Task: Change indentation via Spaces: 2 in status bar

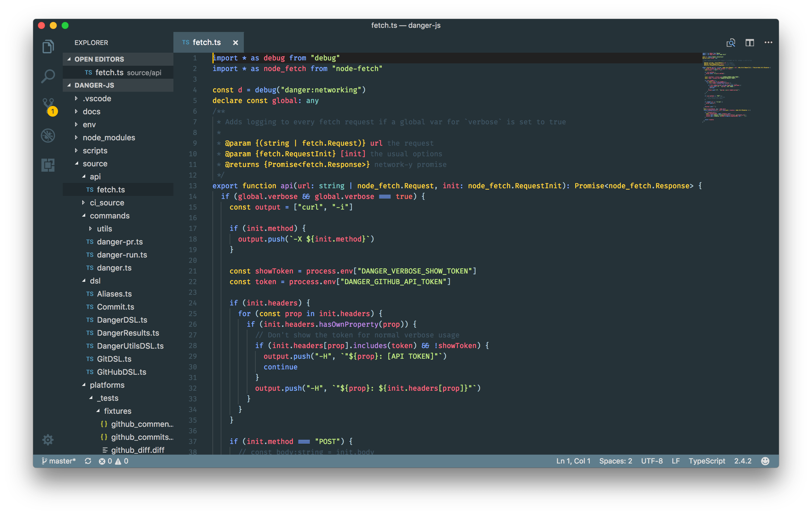Action: tap(615, 461)
